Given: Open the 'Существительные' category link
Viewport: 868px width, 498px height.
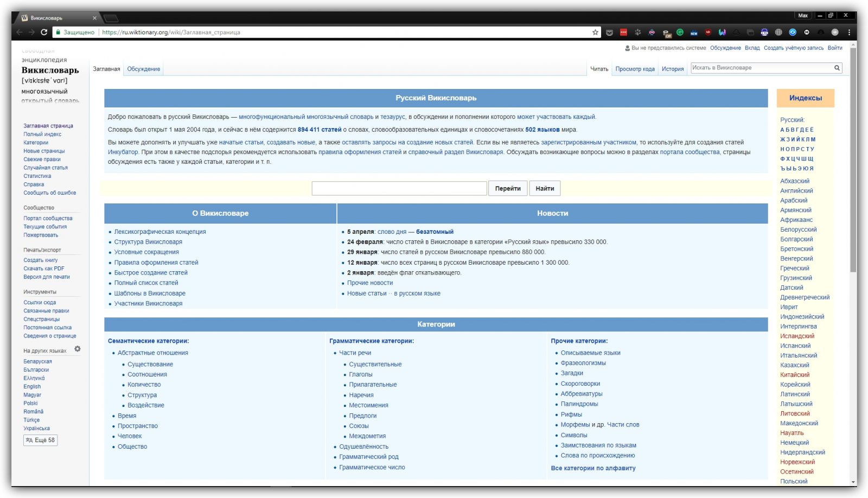Looking at the screenshot, I should point(375,365).
